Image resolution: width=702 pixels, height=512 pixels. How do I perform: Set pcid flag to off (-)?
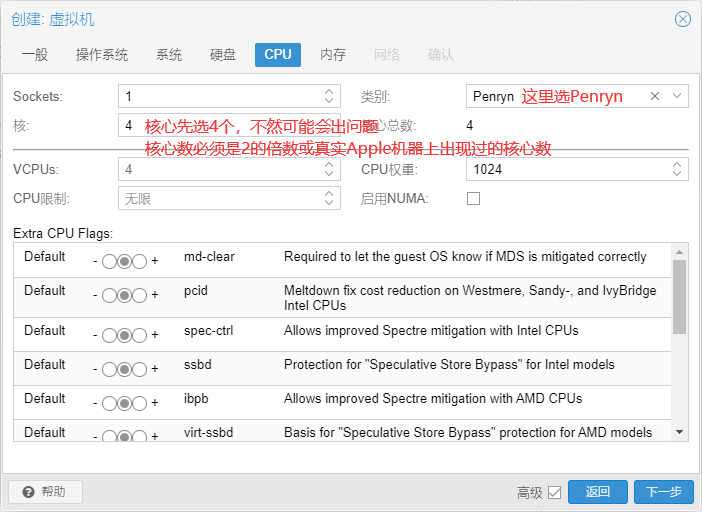point(109,296)
